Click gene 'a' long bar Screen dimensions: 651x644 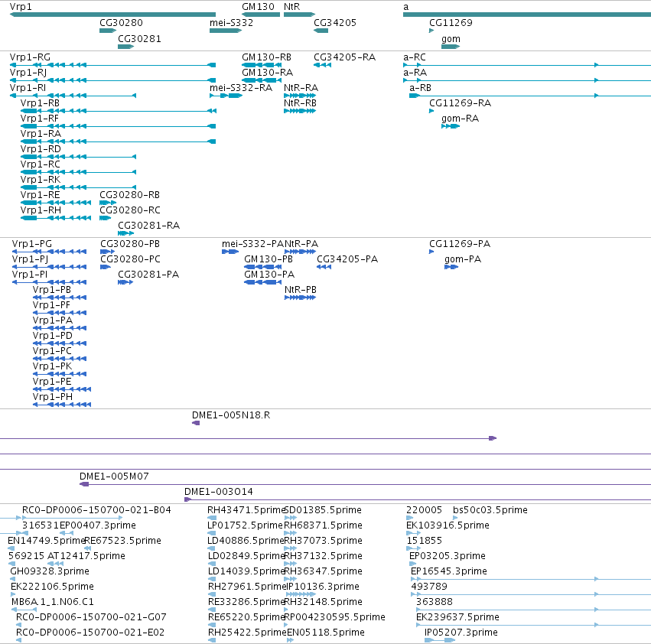(x=527, y=15)
